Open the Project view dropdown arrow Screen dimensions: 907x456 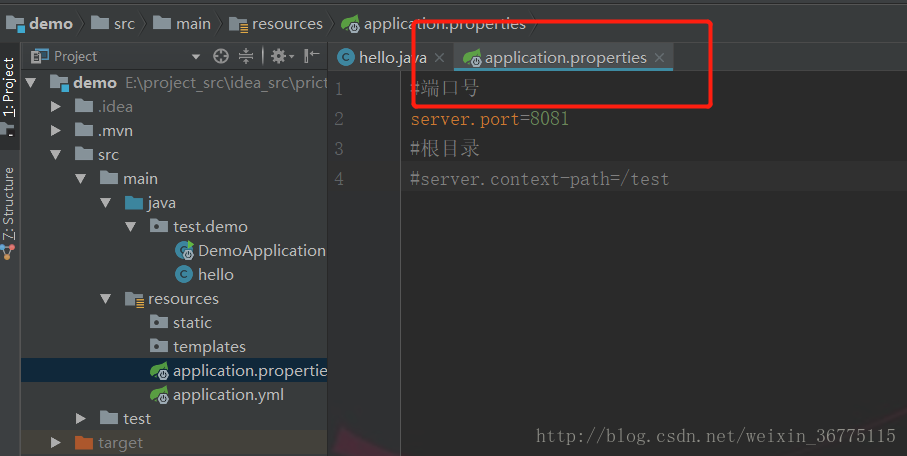(x=196, y=57)
